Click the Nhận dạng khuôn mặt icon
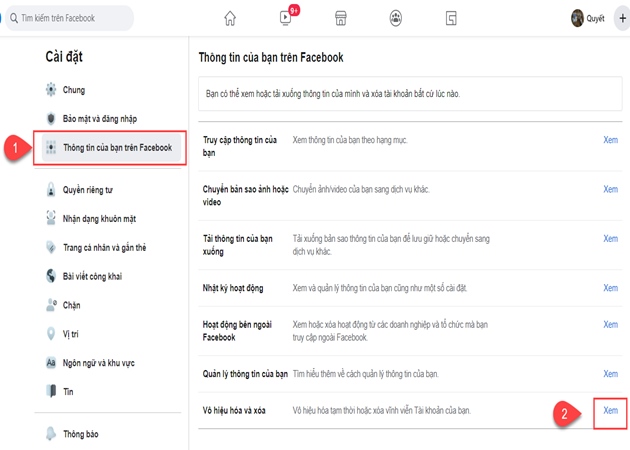This screenshot has width=630, height=450. coord(51,218)
